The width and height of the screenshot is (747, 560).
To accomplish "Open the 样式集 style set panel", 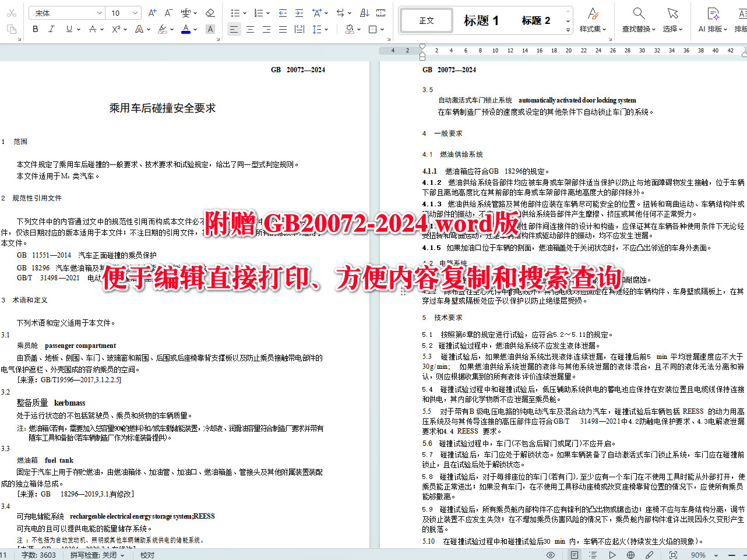I will (593, 20).
